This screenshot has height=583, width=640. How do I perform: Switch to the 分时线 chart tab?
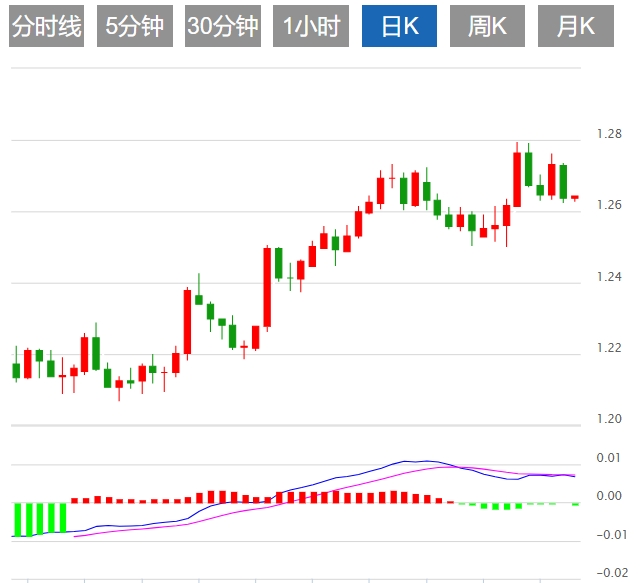pos(47,26)
